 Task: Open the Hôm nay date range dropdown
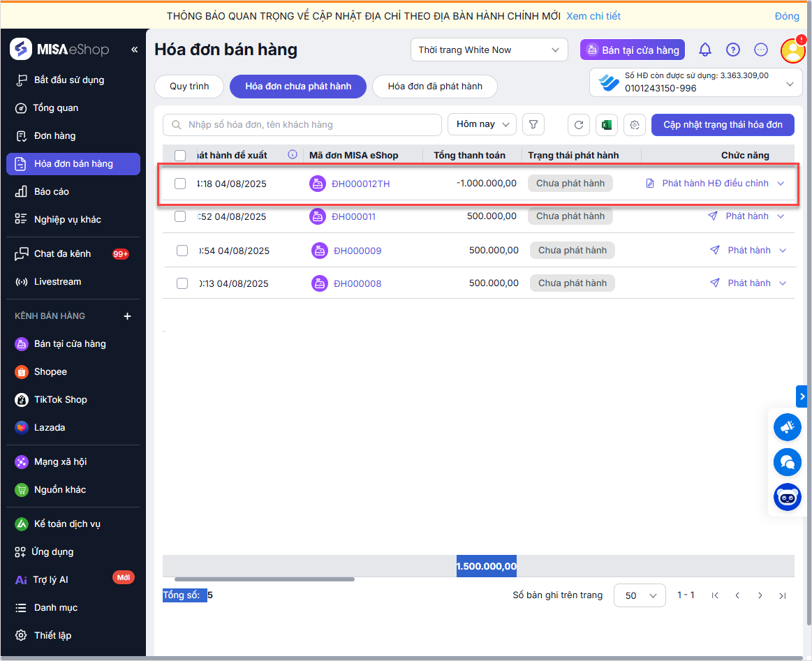click(482, 124)
